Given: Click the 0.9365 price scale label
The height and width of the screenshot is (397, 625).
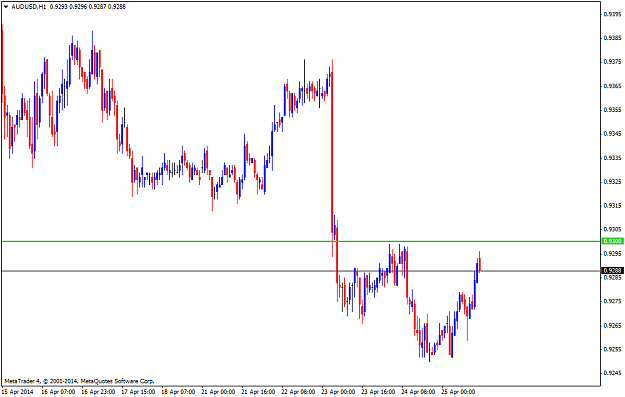Looking at the screenshot, I should (613, 86).
